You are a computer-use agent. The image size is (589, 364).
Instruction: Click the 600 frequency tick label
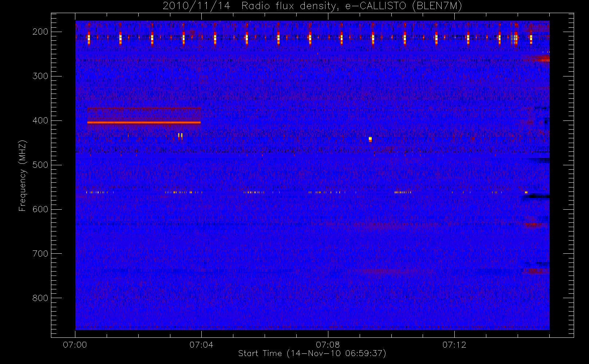[40, 209]
